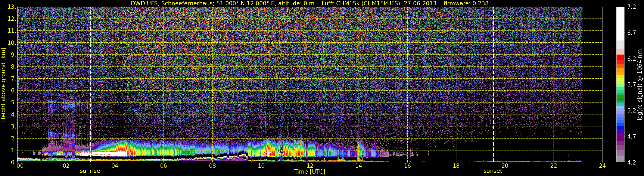The width and height of the screenshot is (644, 176).
Task: Click the Height above ground axis label
Action: point(3,85)
